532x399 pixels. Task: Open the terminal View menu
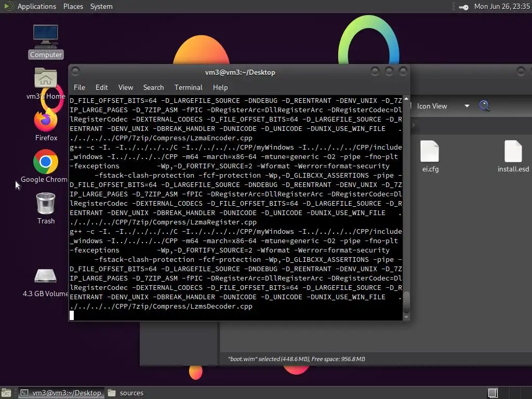click(126, 87)
